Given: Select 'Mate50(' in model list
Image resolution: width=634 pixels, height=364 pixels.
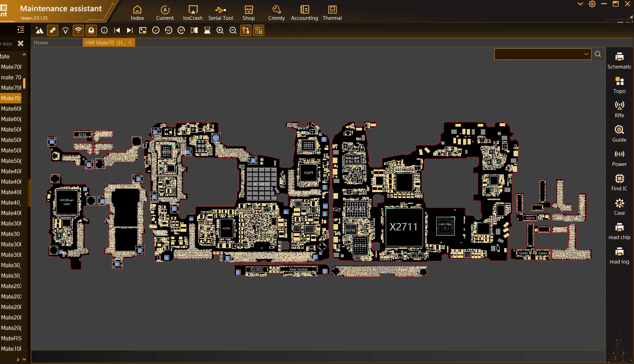Looking at the screenshot, I should (11, 161).
